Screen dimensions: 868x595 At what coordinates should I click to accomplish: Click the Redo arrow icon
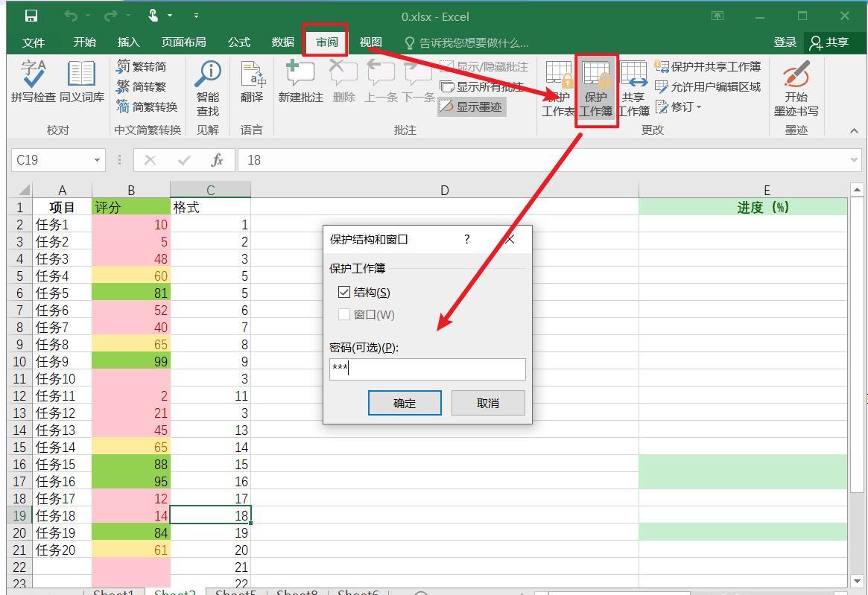point(110,16)
